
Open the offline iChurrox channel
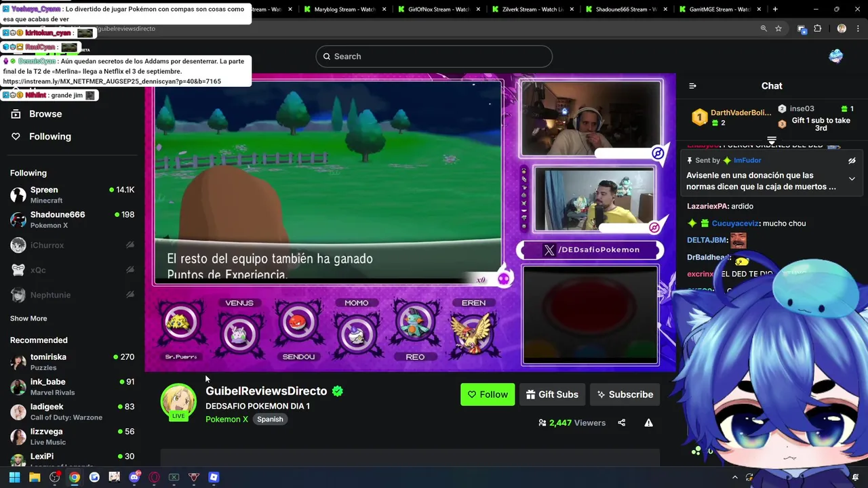coord(72,245)
